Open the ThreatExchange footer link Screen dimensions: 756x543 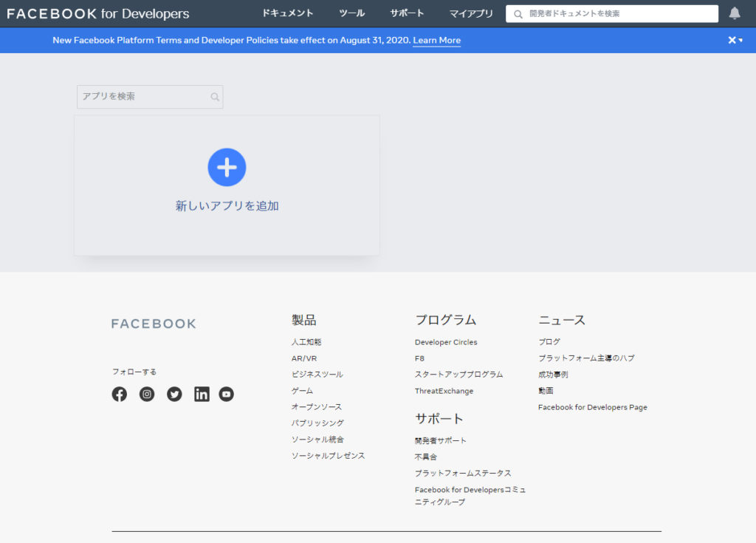[444, 391]
